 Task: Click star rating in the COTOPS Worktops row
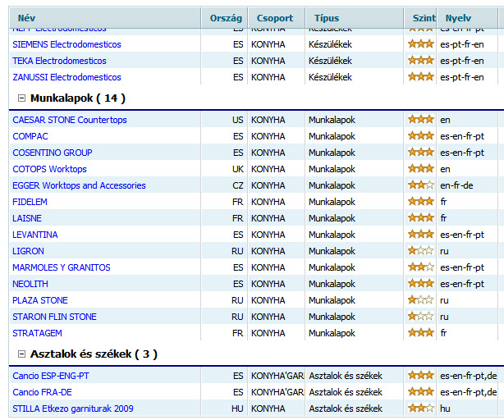tap(421, 169)
